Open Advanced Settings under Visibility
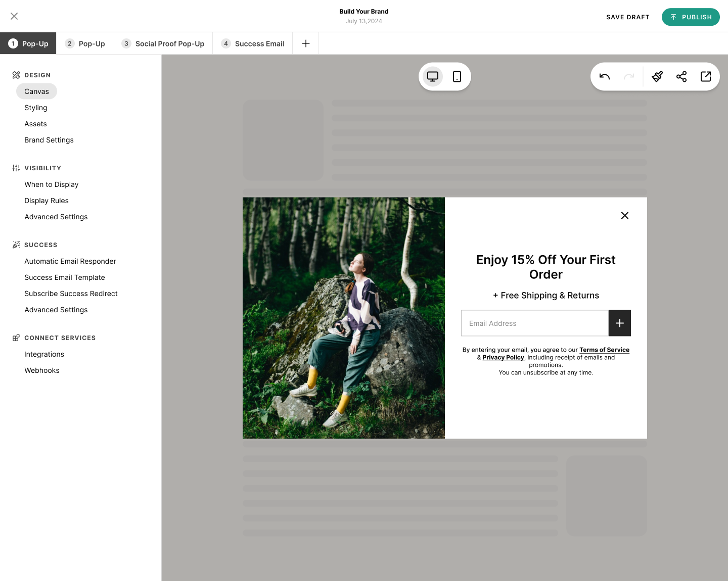The image size is (728, 581). coord(56,217)
